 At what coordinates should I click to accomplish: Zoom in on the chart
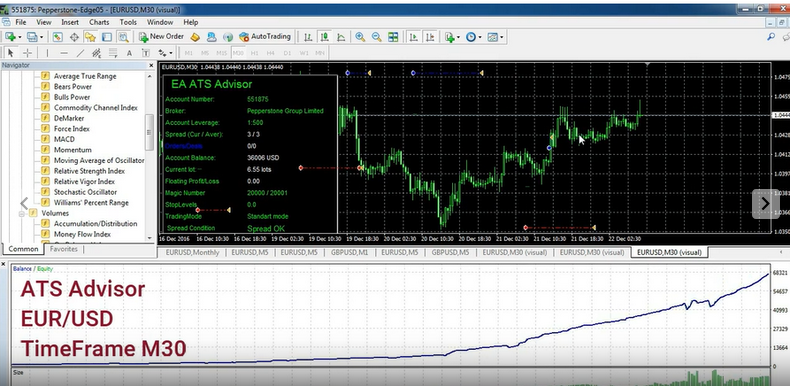point(360,37)
